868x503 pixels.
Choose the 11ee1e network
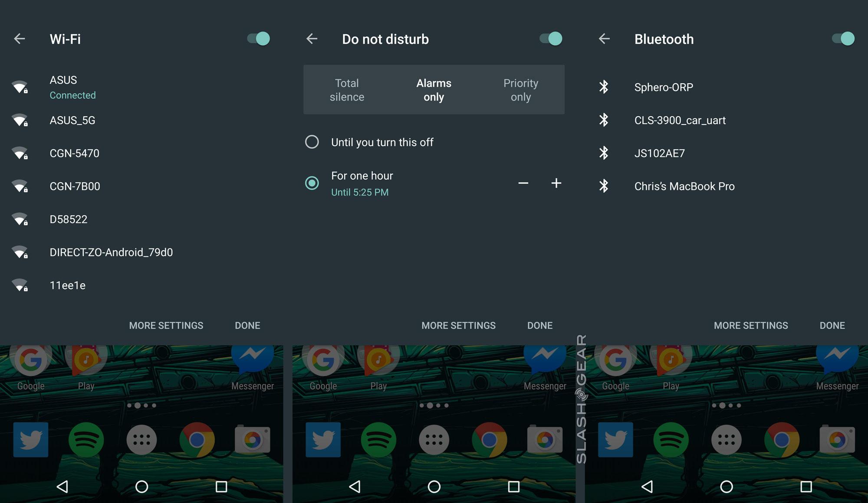pos(141,285)
